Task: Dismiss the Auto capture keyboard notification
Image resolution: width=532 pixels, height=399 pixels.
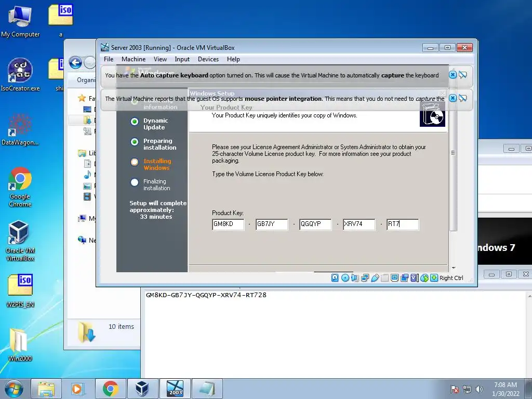Action: tap(453, 75)
